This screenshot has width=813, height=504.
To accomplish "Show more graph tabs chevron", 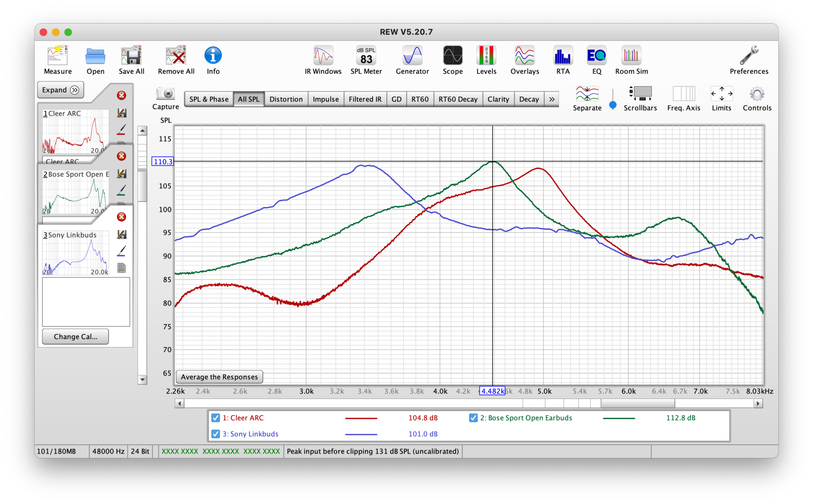I will pyautogui.click(x=551, y=99).
